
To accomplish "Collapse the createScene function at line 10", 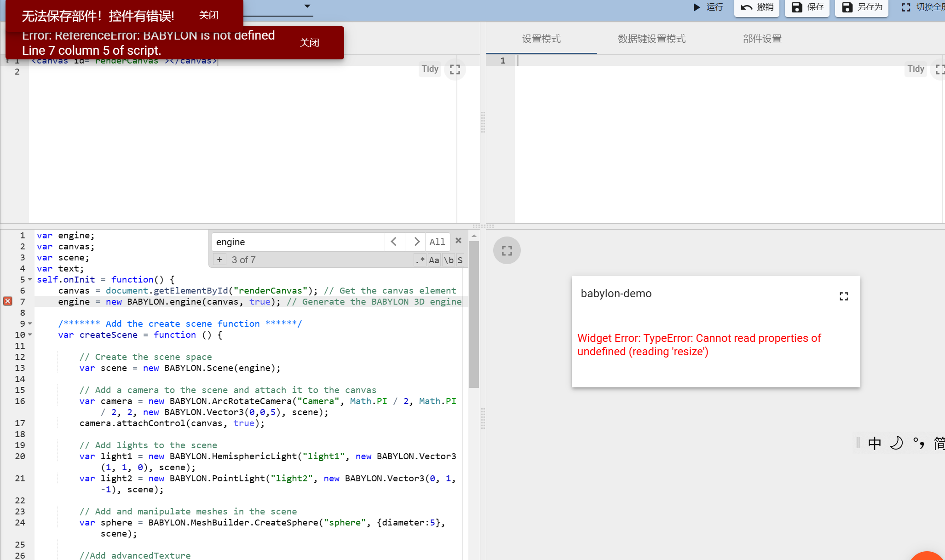I will coord(29,335).
